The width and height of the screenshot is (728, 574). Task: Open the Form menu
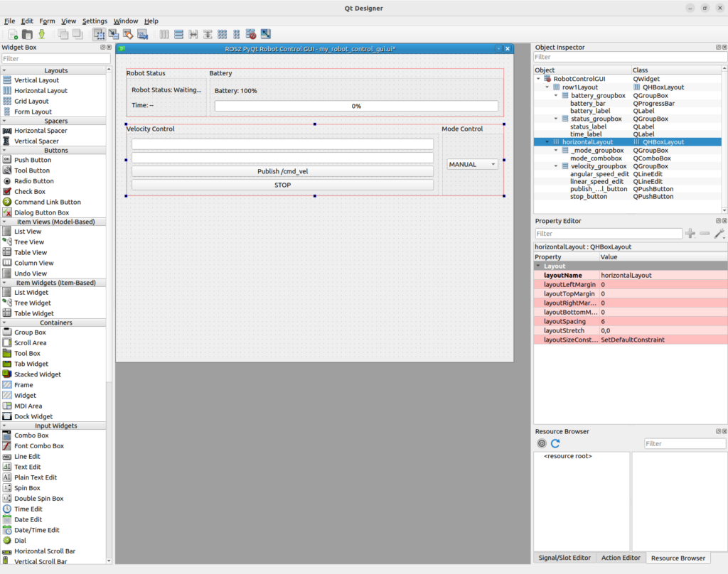[48, 21]
